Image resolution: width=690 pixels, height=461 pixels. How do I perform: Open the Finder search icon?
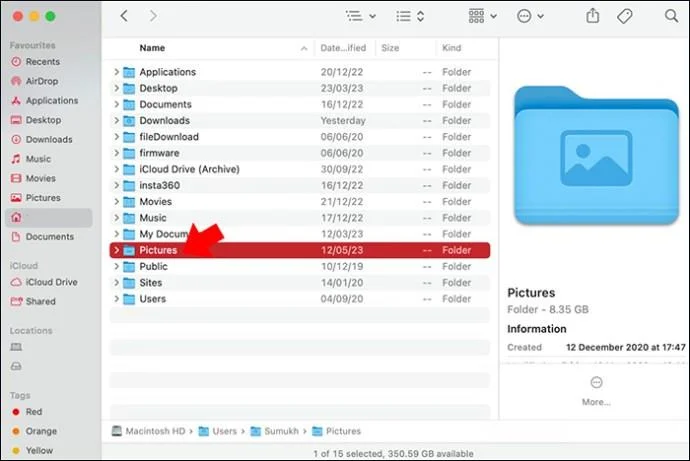coord(671,16)
